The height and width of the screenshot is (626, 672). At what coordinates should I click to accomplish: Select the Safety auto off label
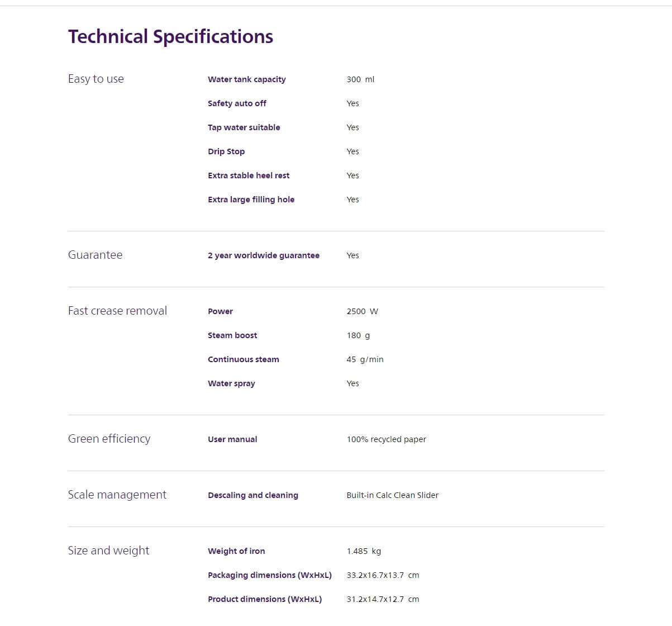click(x=237, y=103)
